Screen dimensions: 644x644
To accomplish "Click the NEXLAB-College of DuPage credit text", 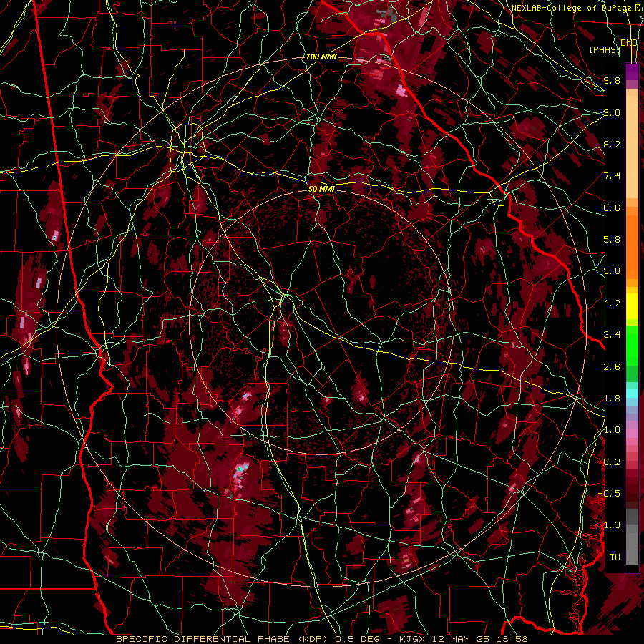I will (571, 8).
